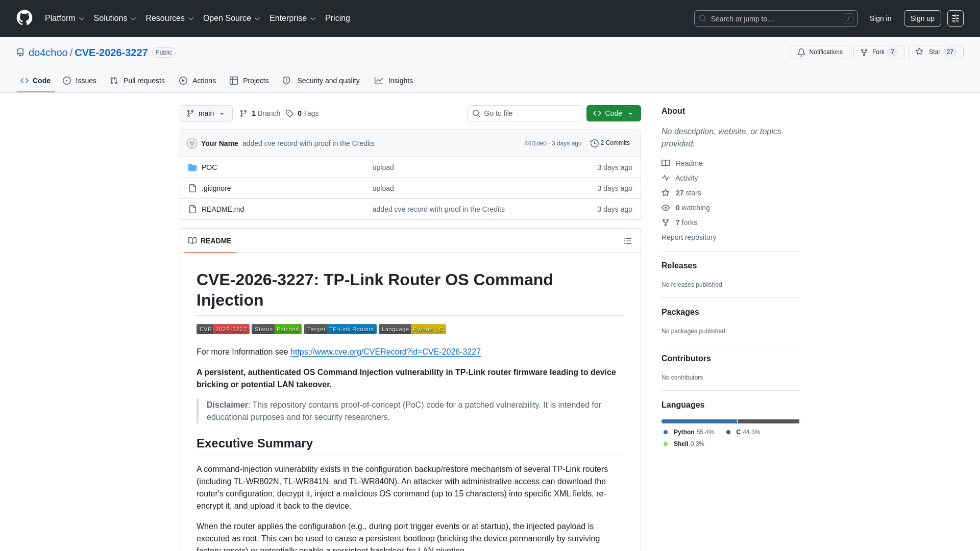The image size is (980, 551).
Task: Switch to the Code tab
Action: click(x=36, y=81)
